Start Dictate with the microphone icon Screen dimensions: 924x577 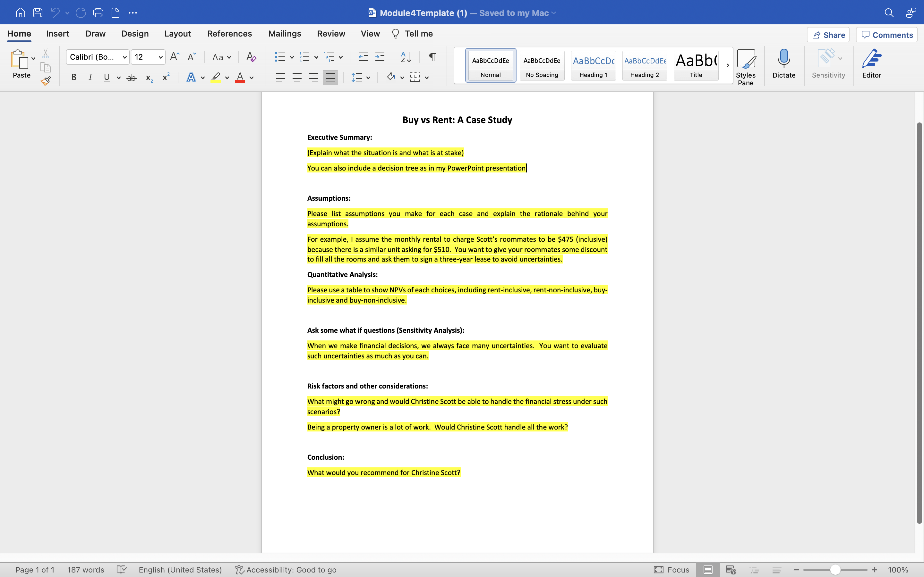click(x=783, y=63)
